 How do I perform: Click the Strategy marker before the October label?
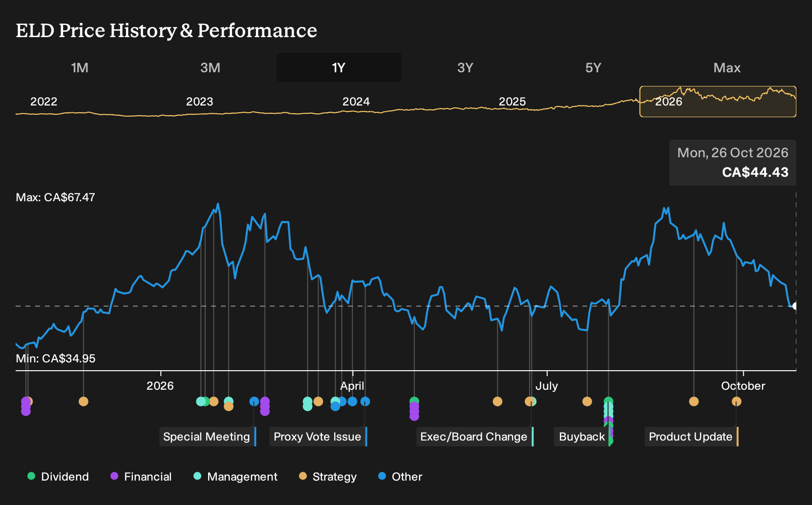pos(694,401)
